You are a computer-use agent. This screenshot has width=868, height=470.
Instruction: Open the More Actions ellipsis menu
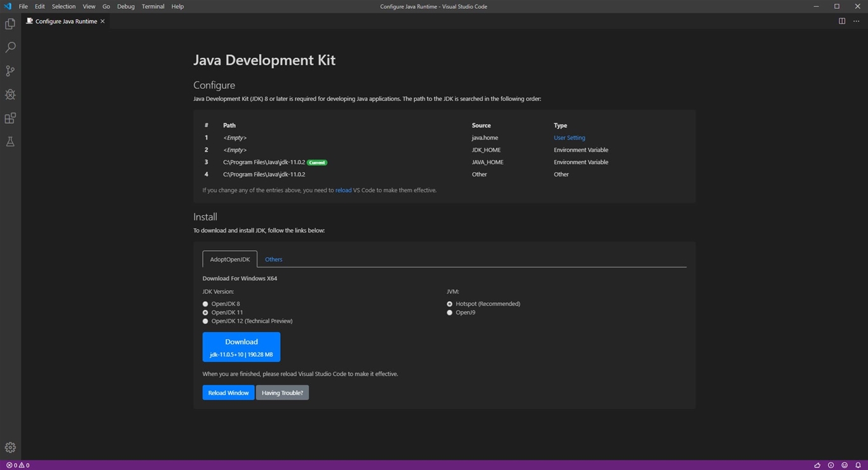click(856, 21)
